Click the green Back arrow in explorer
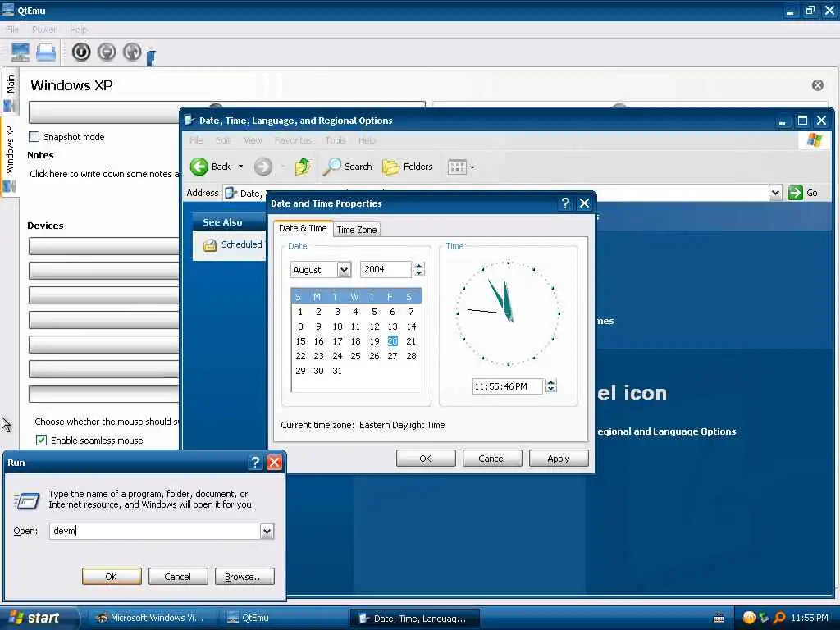Viewport: 840px width, 630px height. coord(199,167)
